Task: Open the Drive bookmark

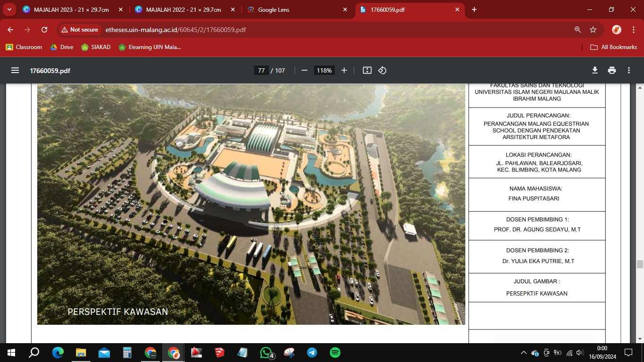Action: 62,47
